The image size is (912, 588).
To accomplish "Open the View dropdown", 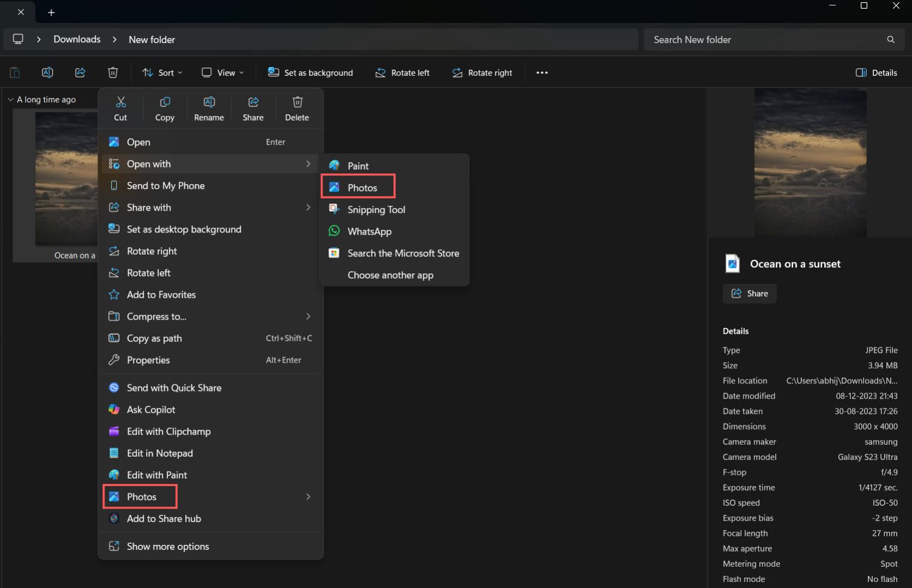I will [223, 72].
